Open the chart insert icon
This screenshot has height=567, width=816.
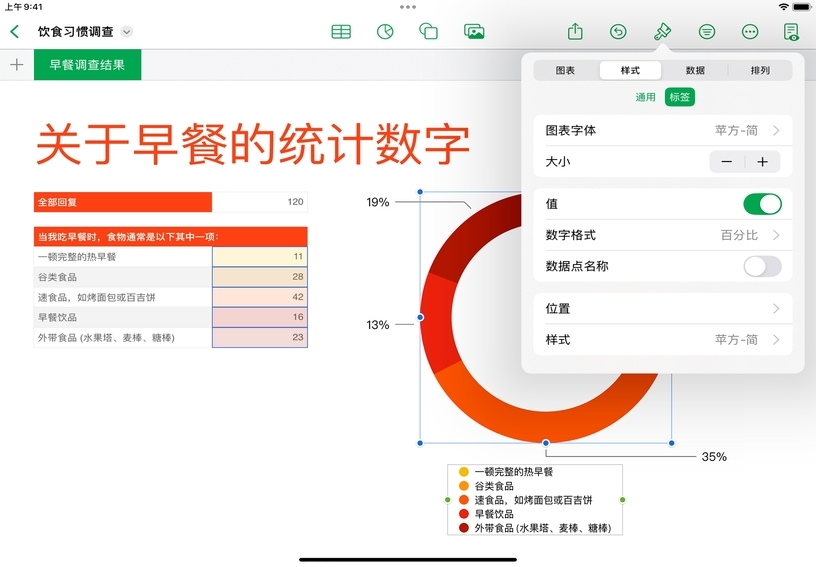click(384, 31)
